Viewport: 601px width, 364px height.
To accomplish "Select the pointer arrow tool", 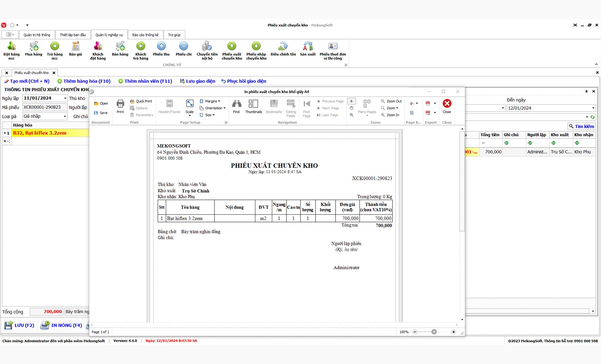I will coord(351,101).
